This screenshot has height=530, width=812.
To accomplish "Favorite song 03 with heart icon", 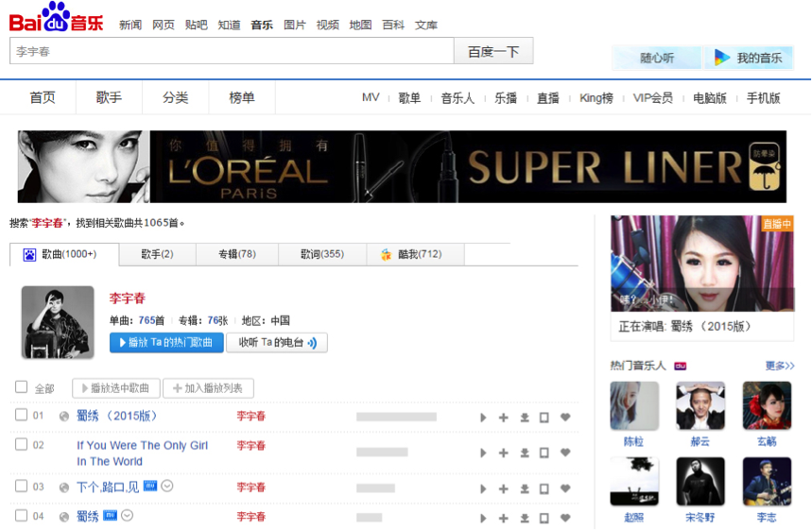I will (x=565, y=488).
